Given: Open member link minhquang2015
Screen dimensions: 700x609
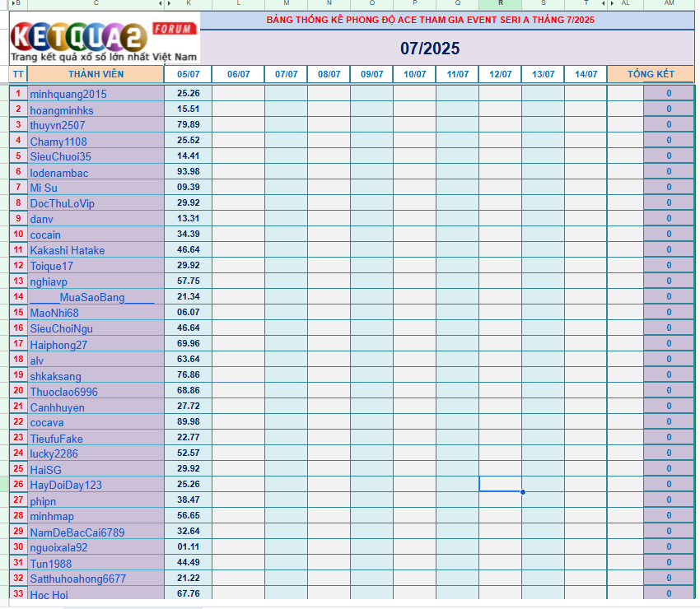Looking at the screenshot, I should 68,94.
